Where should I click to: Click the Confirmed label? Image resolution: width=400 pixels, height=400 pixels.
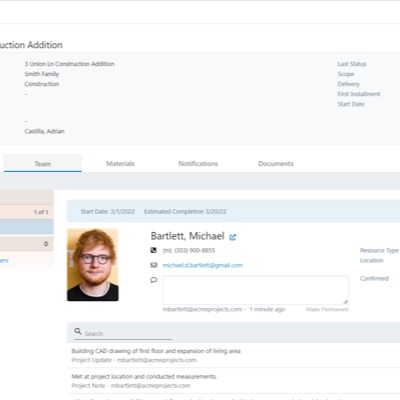click(374, 278)
